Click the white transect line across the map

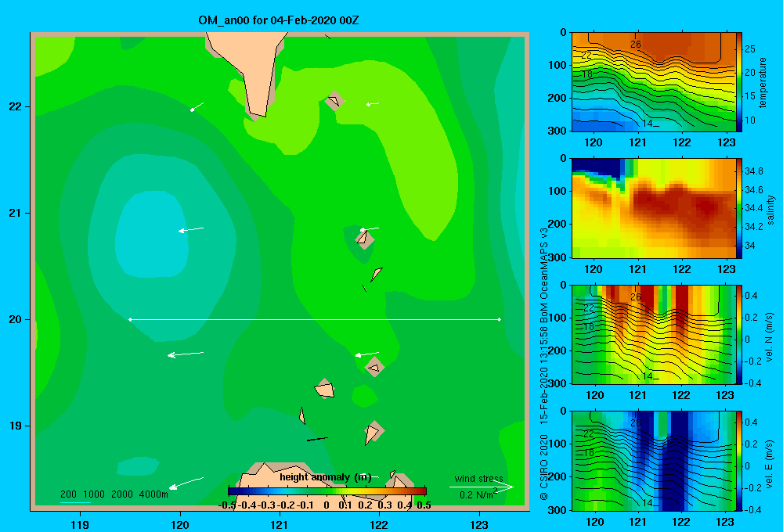(x=315, y=319)
